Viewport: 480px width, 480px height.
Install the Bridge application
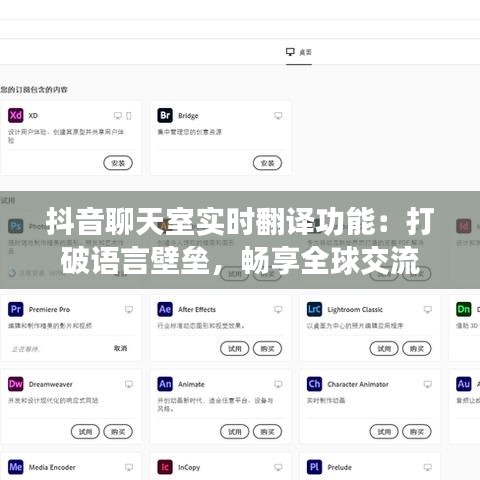pos(267,163)
